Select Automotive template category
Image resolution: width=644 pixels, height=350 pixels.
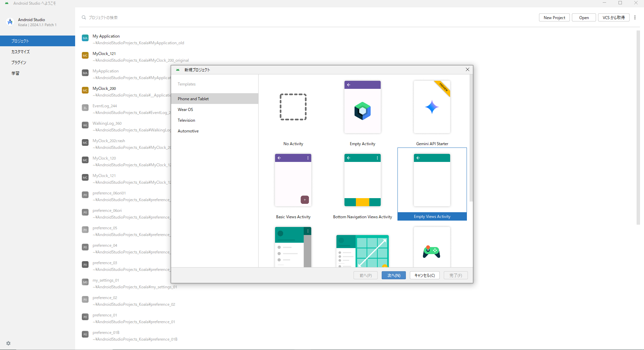(x=188, y=131)
